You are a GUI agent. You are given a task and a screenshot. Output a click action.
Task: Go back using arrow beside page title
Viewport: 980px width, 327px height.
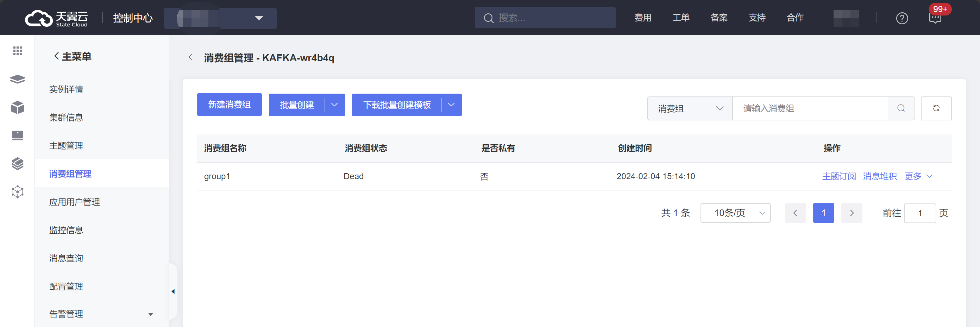tap(190, 57)
